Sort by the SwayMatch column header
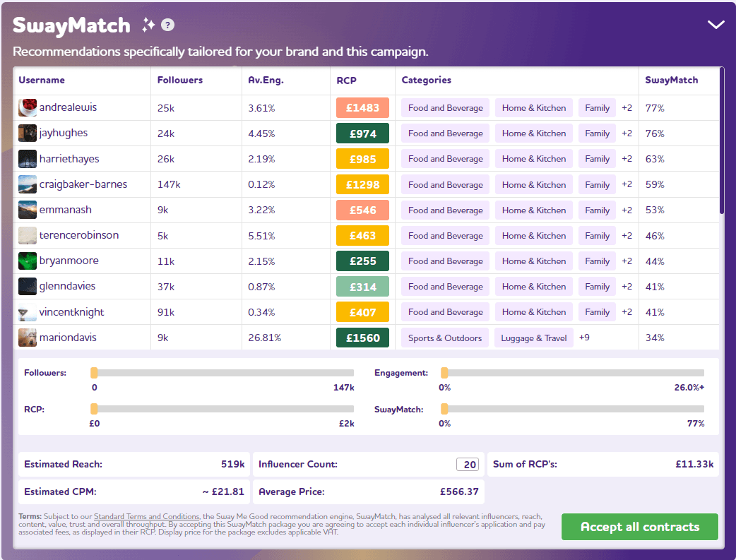The image size is (736, 560). [671, 80]
